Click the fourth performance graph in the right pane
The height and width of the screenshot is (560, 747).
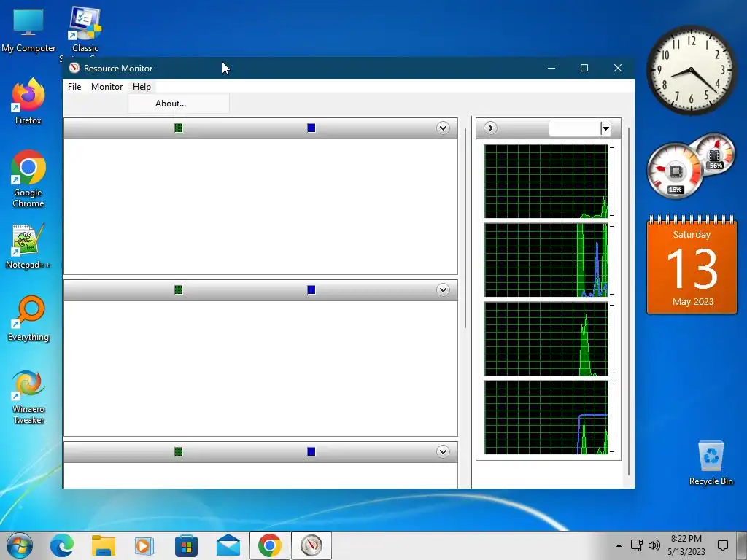pos(546,417)
